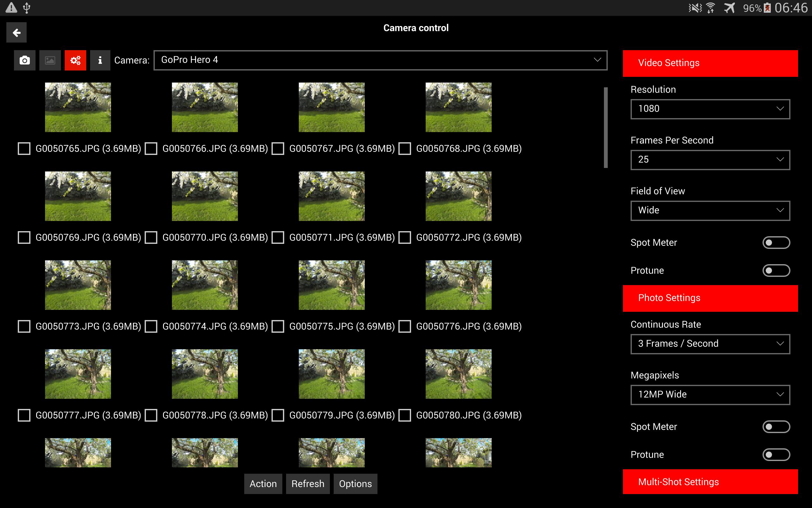Check the box for G0050768.JPG
The width and height of the screenshot is (812, 508).
coord(405,149)
